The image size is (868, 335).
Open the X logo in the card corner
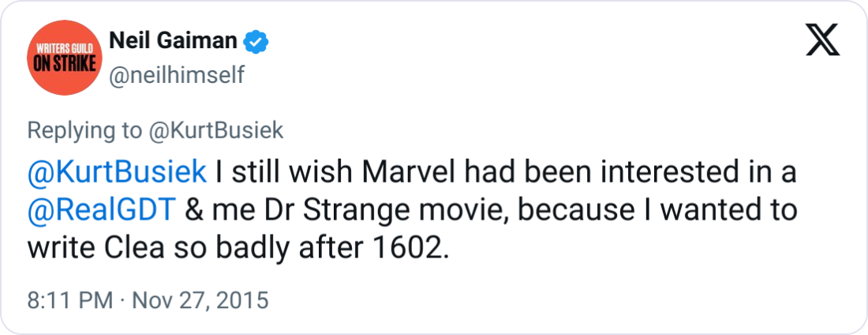[x=822, y=40]
